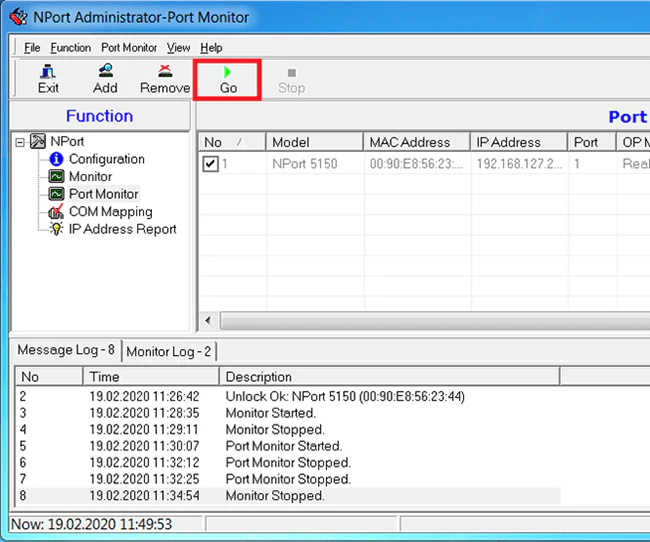
Task: Click the IP Address Report lightbulb icon
Action: (x=56, y=229)
